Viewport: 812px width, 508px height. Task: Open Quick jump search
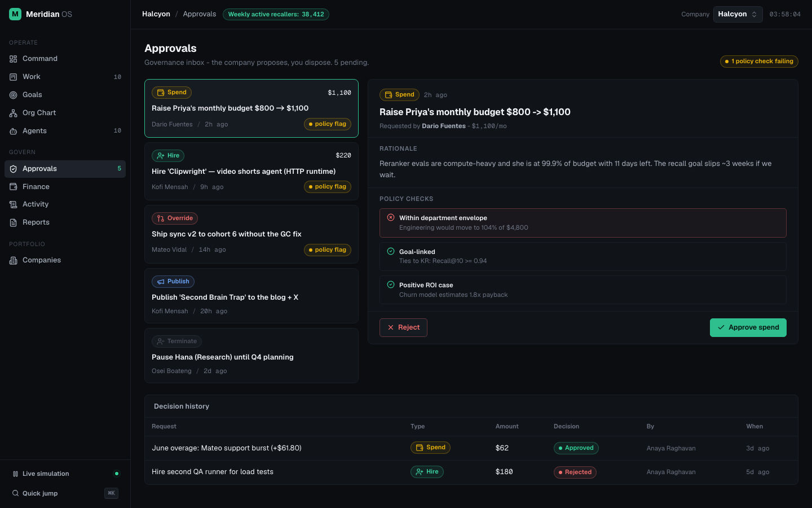(x=65, y=493)
